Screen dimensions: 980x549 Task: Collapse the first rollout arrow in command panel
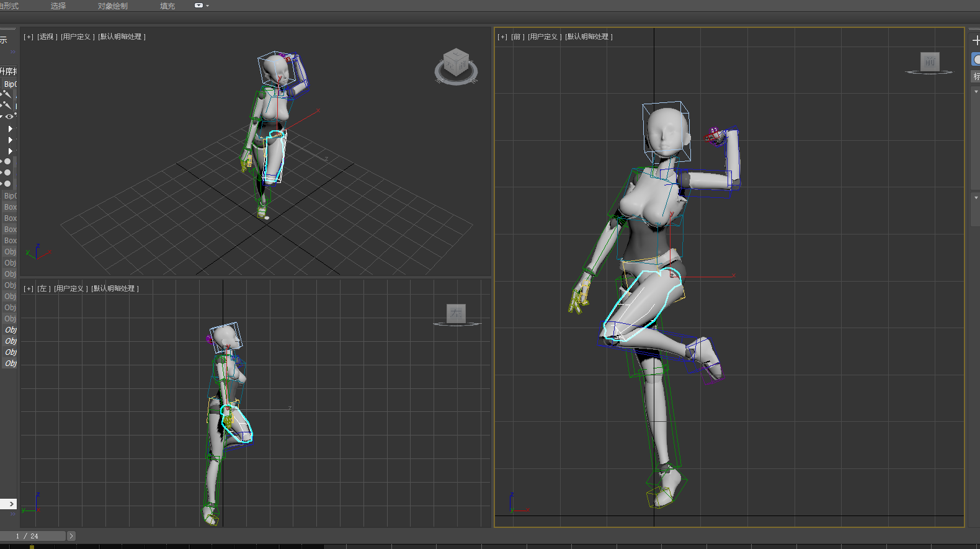click(x=976, y=92)
